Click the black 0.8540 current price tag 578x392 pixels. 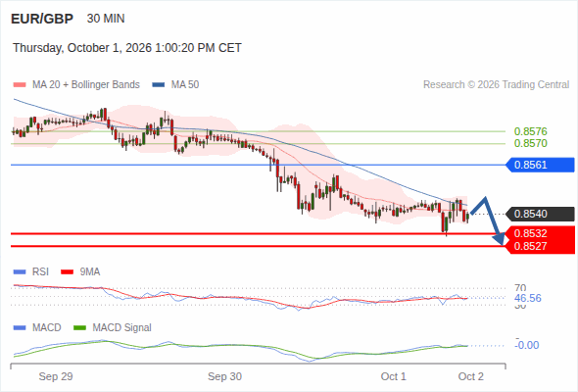pyautogui.click(x=540, y=214)
